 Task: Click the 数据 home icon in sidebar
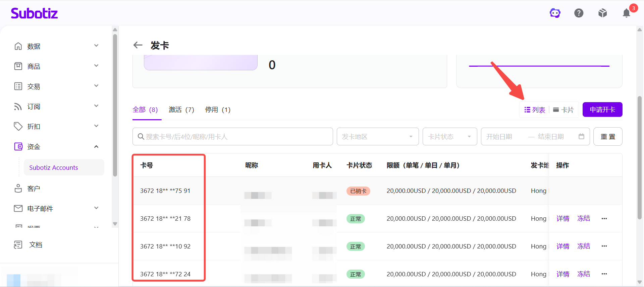pos(18,46)
